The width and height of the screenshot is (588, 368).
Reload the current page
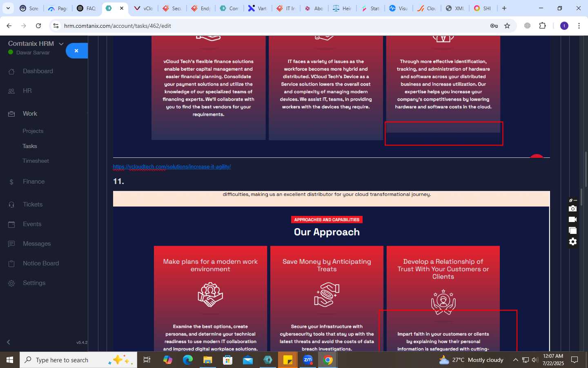[x=38, y=26]
